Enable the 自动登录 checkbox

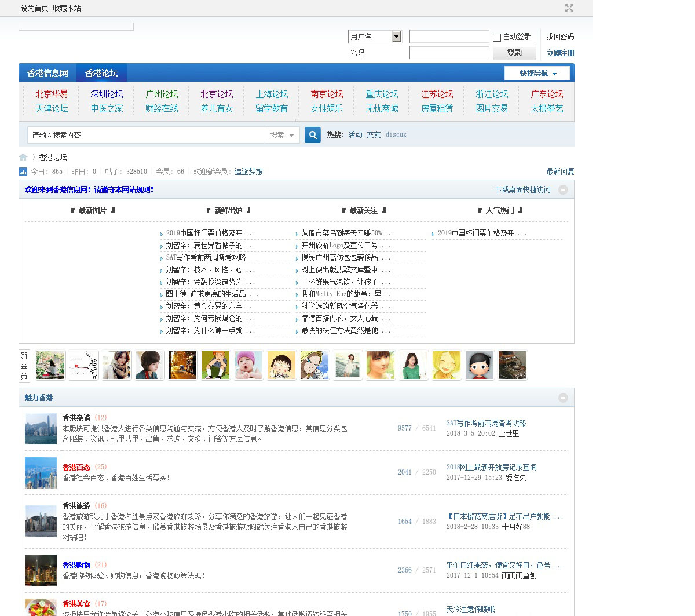497,37
